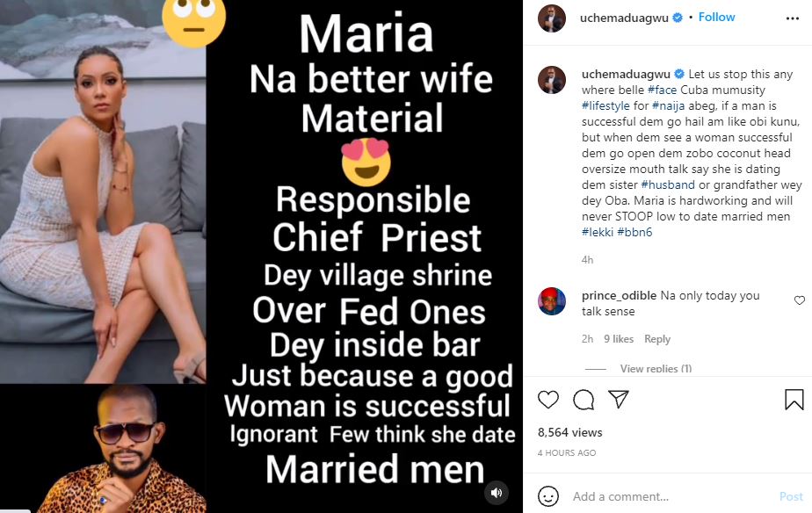The width and height of the screenshot is (812, 513).
Task: Open emoji picker in comment box
Action: (x=548, y=496)
